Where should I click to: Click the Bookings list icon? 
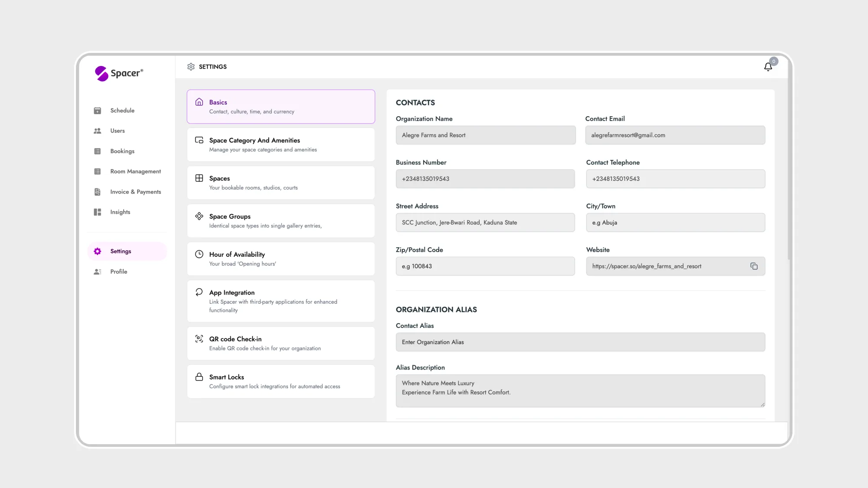pyautogui.click(x=98, y=151)
